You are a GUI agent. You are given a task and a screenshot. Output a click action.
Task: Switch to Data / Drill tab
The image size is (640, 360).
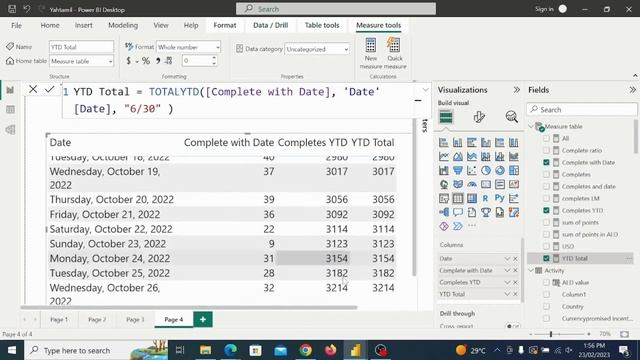pyautogui.click(x=271, y=25)
